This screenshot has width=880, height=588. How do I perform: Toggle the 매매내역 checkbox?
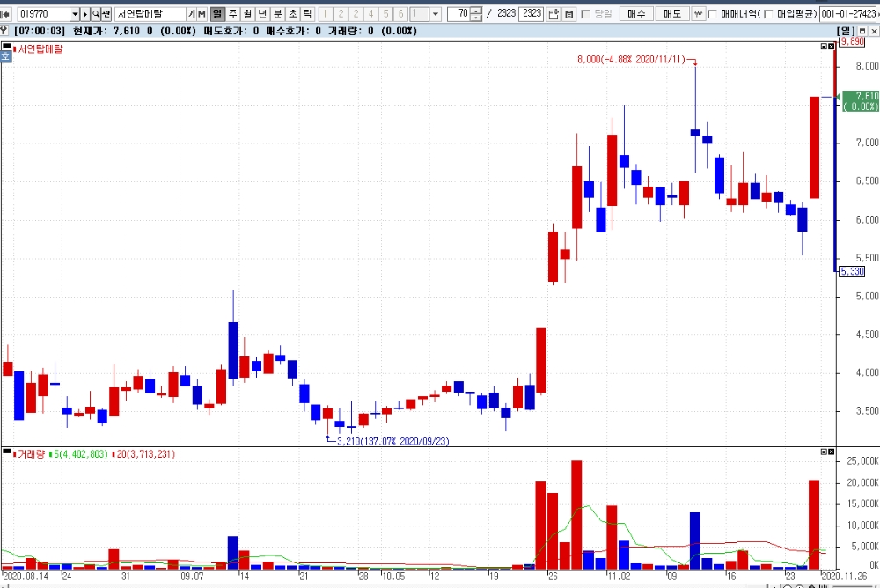click(x=712, y=14)
